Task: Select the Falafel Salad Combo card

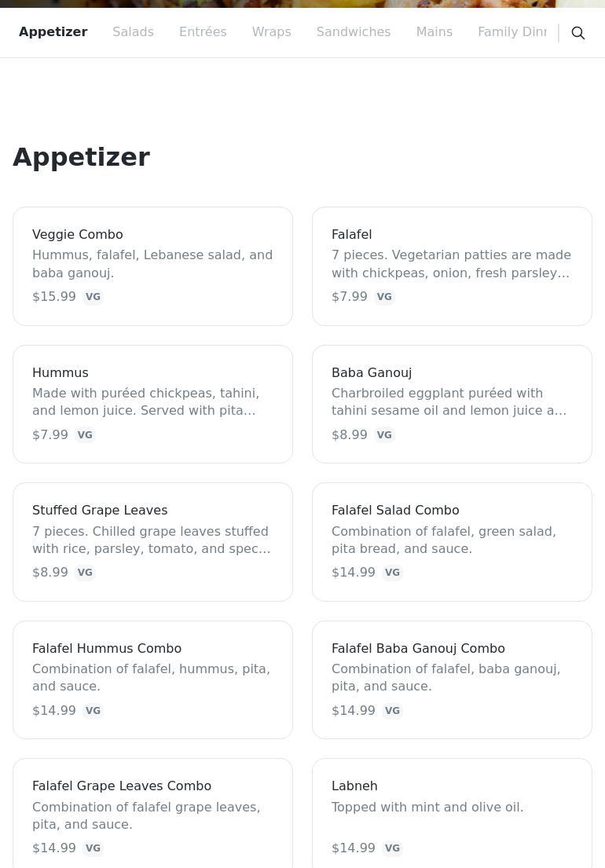Action: 452,541
